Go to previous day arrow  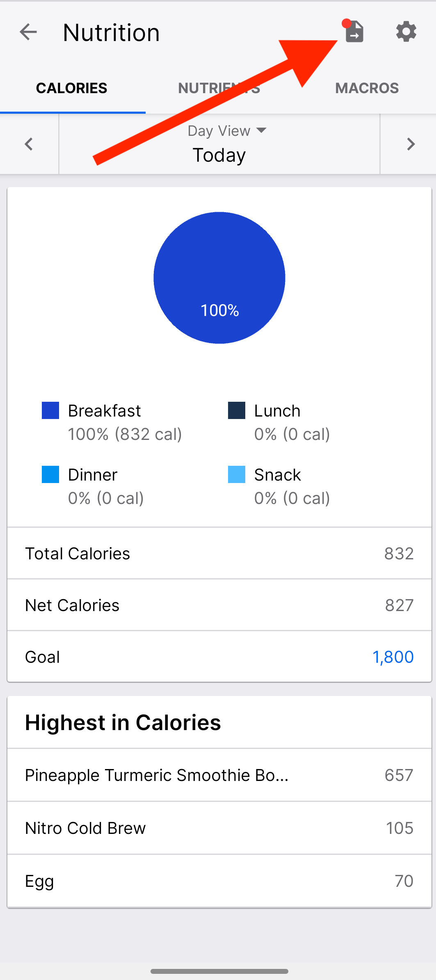pos(29,144)
